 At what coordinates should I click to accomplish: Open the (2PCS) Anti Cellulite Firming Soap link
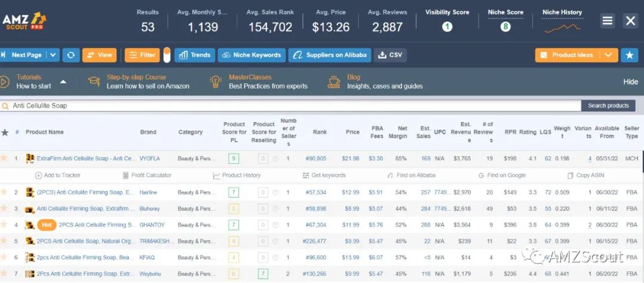coord(86,192)
